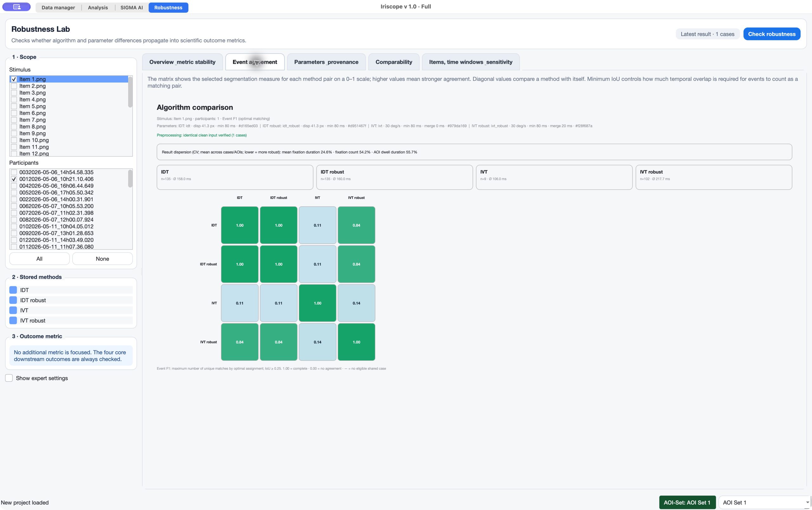Open Items, time windows sensitivity tab
This screenshot has height=510, width=812.
(x=471, y=62)
